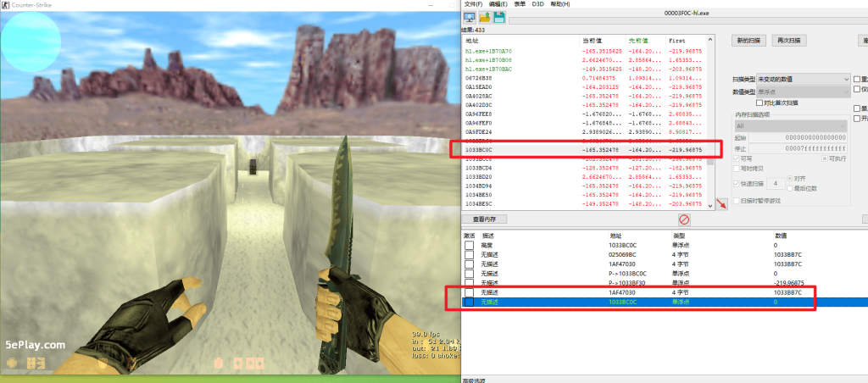Click the First column header

[687, 41]
